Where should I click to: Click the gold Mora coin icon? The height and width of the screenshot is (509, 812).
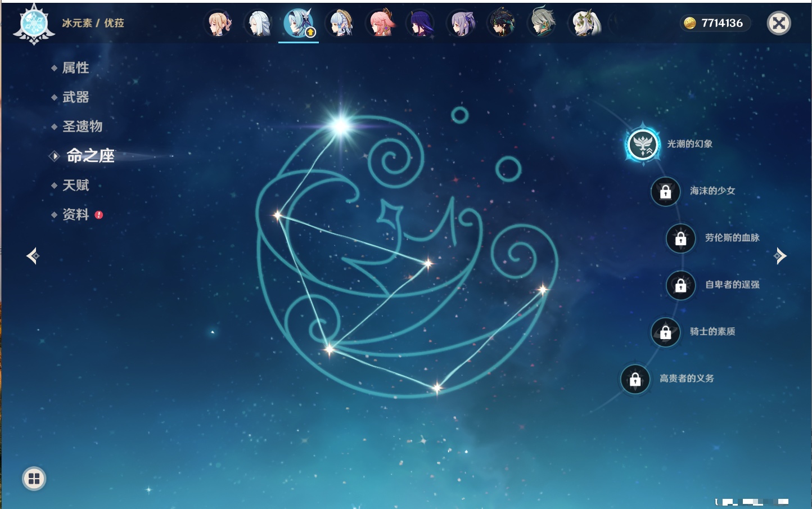coord(690,23)
